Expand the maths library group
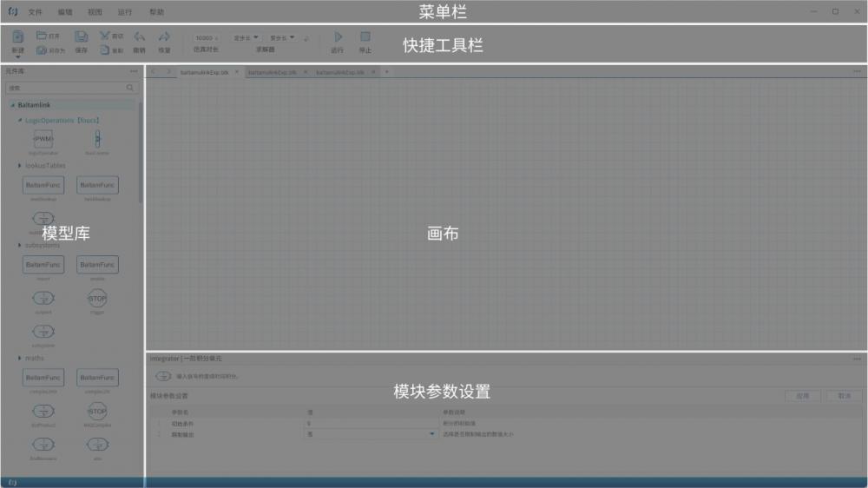 [20, 358]
